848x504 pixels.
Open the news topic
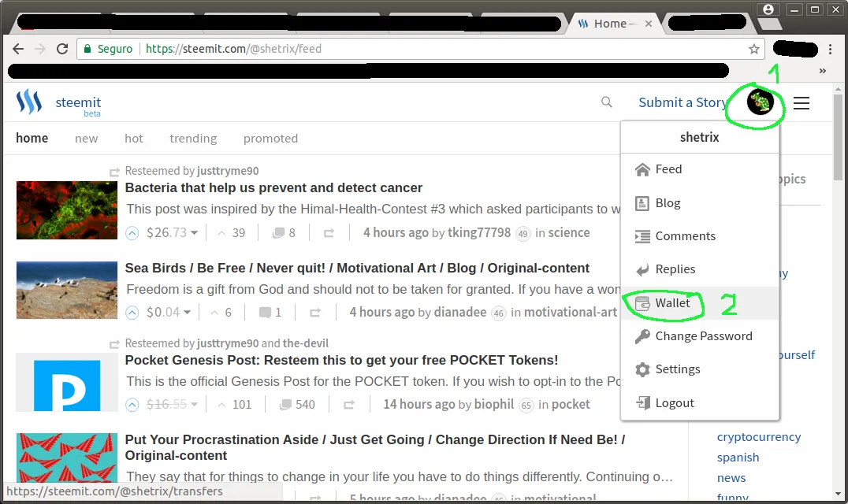731,478
